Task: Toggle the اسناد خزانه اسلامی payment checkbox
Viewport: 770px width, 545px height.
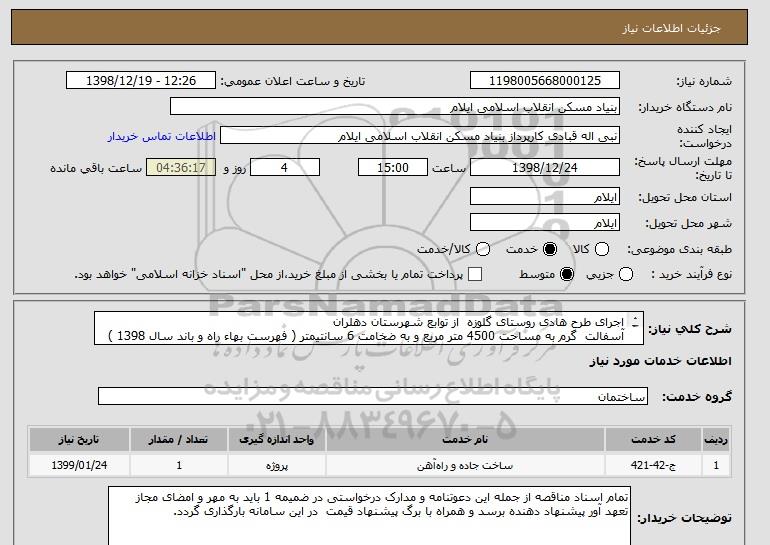Action: (475, 274)
